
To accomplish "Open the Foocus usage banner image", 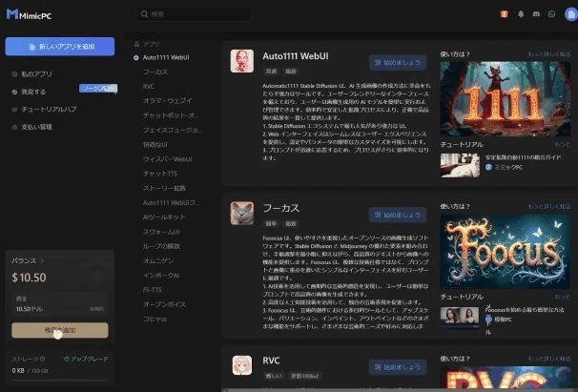I will [506, 251].
